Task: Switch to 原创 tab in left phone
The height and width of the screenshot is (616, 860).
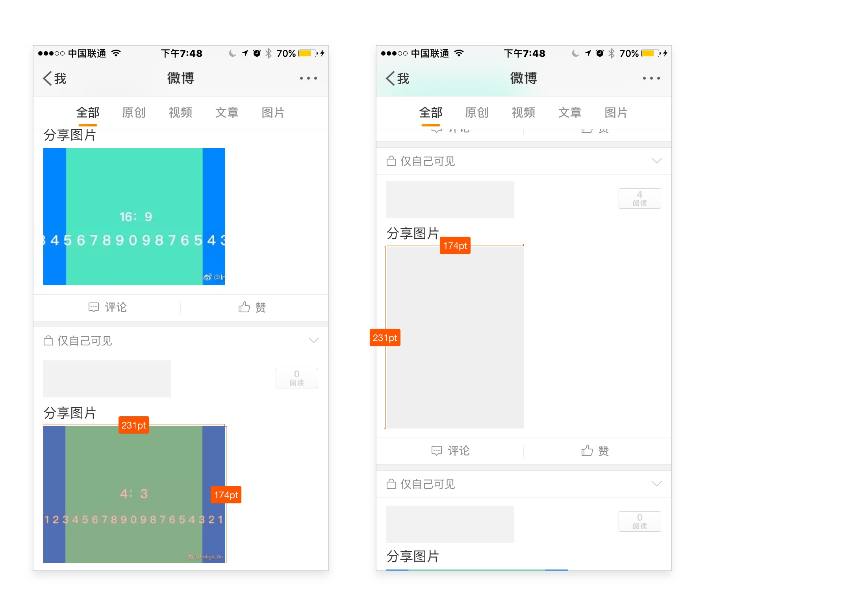Action: click(134, 113)
